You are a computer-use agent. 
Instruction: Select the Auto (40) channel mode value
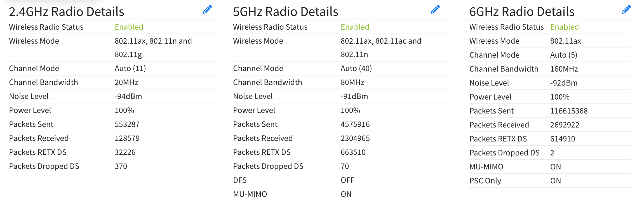356,68
